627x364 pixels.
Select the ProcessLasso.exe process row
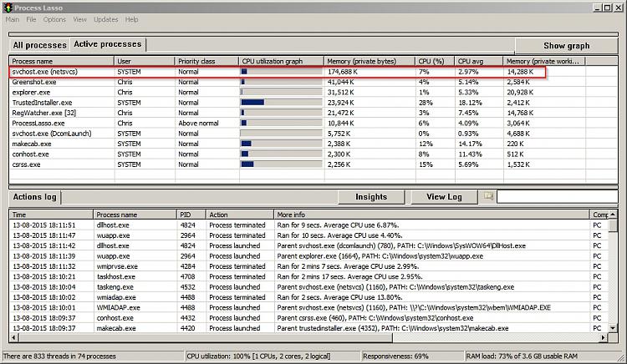point(313,124)
